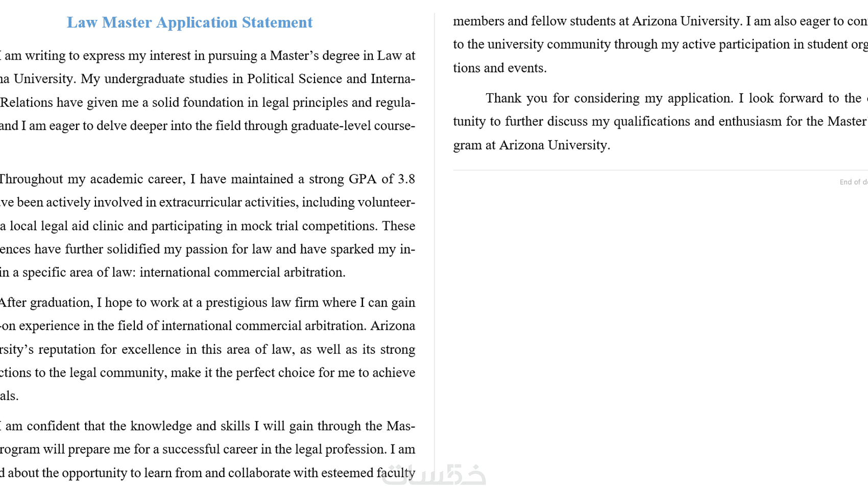Click the "GPA" abbreviation in the text
The image size is (868, 495).
(x=362, y=179)
